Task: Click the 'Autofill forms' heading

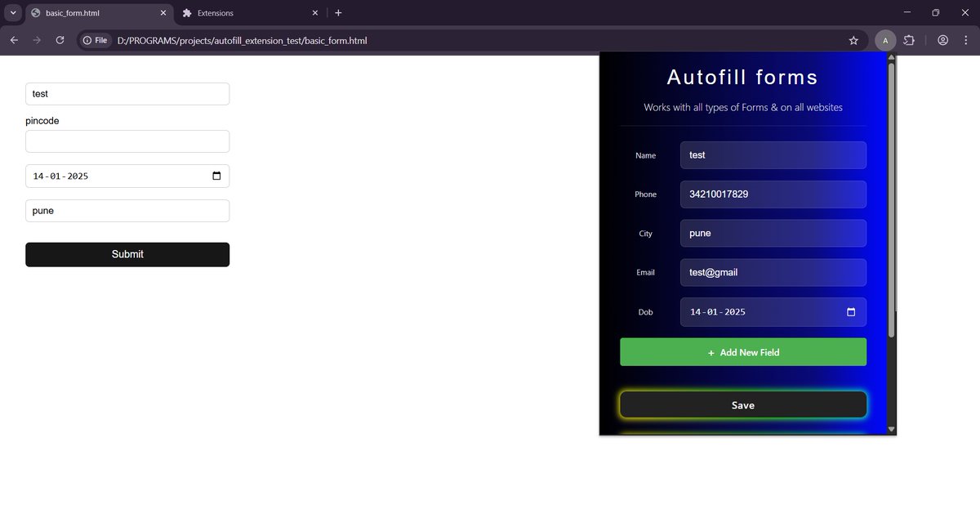Action: [x=743, y=77]
